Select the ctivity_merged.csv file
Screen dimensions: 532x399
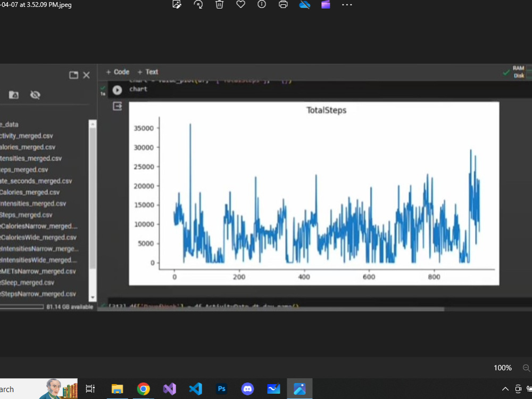(27, 136)
